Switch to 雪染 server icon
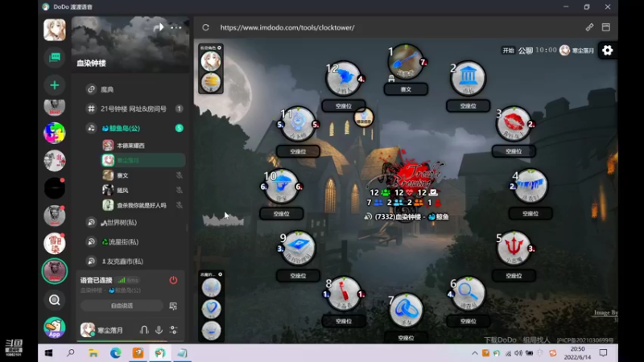Viewport: 644px width, 362px height. (x=54, y=244)
